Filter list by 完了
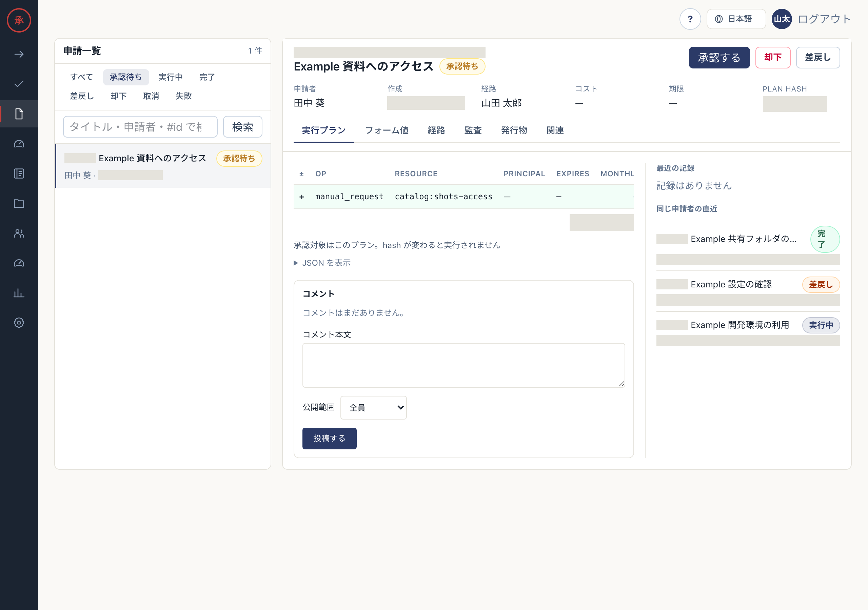Screen dimensions: 868x610 pyautogui.click(x=207, y=77)
